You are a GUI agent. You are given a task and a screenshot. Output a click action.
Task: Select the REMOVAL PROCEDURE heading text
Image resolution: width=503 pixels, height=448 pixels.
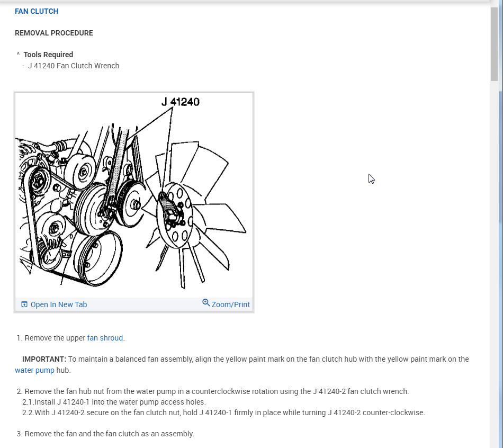[x=54, y=33]
